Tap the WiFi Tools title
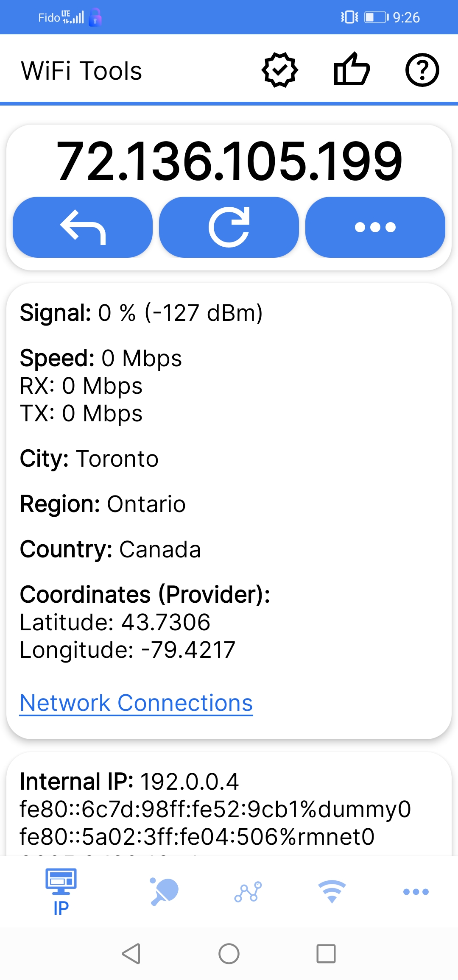This screenshot has width=458, height=980. pos(81,70)
